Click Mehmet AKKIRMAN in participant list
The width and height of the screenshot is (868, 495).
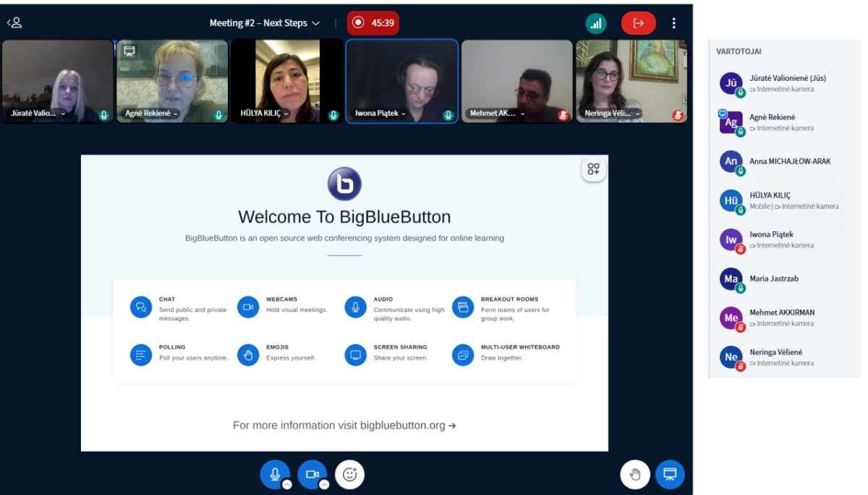tap(781, 313)
